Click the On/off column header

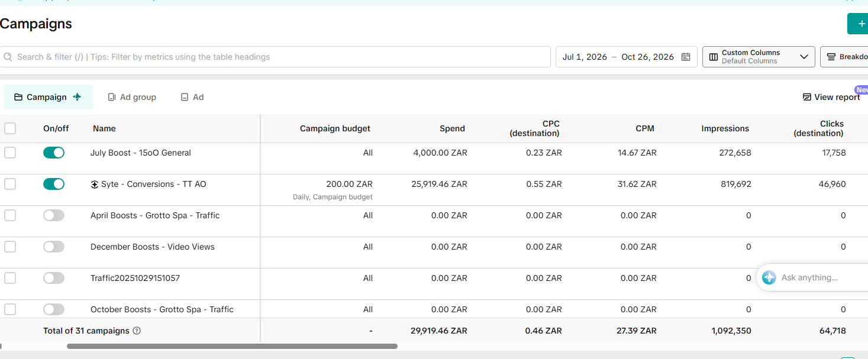pyautogui.click(x=56, y=128)
